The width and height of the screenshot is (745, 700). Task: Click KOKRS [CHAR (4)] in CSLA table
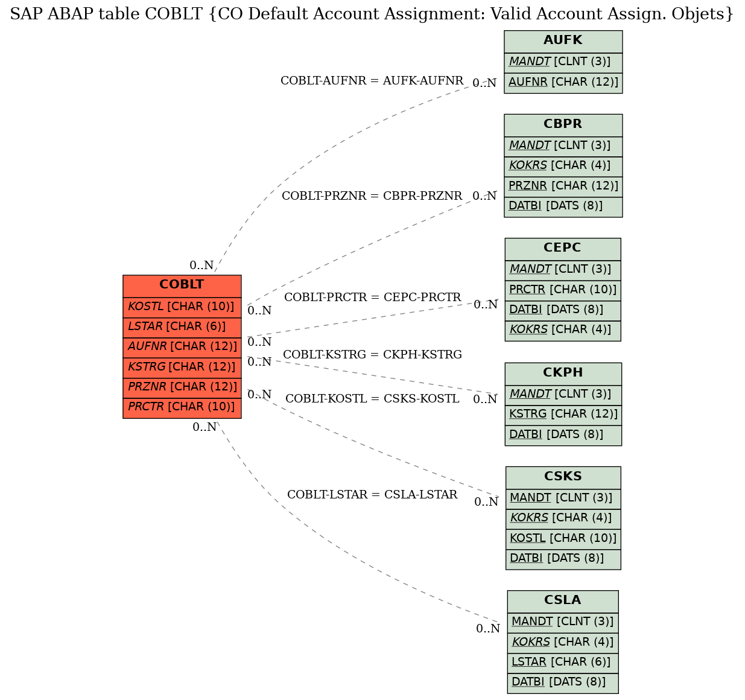[x=563, y=643]
